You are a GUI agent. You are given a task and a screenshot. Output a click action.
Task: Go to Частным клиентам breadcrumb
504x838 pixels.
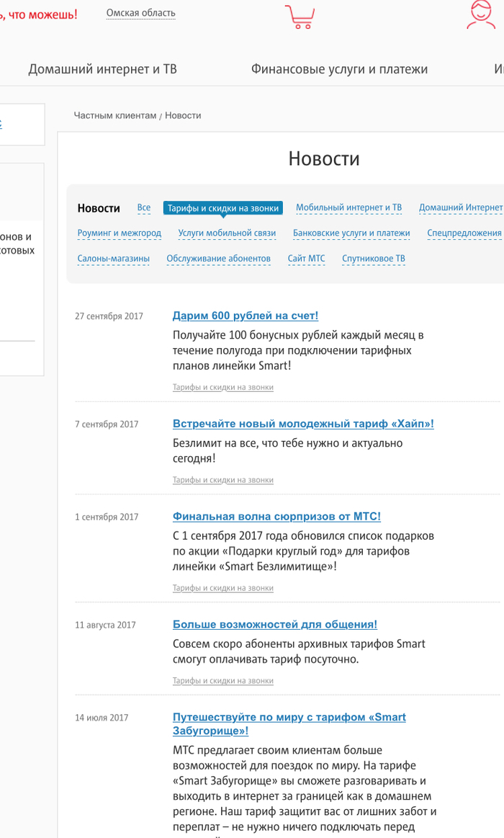114,115
